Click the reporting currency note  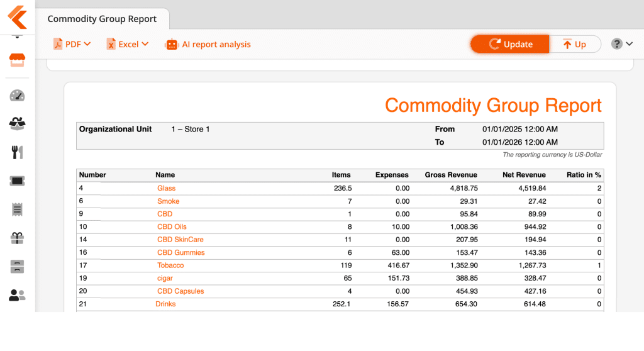click(x=552, y=155)
